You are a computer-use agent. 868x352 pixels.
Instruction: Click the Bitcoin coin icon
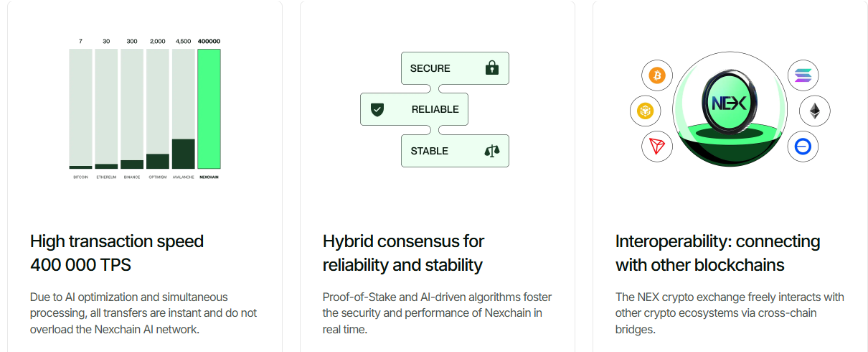[x=657, y=75]
